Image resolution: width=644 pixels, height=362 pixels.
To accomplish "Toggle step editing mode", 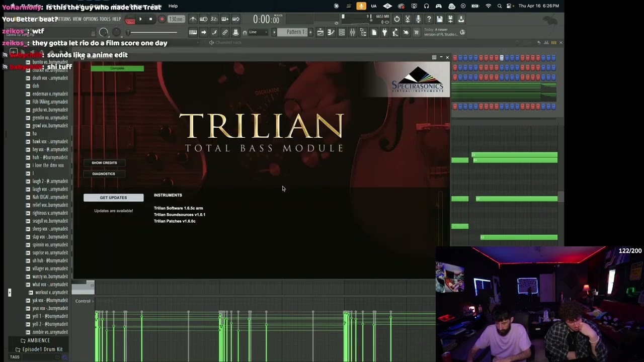I will click(214, 32).
